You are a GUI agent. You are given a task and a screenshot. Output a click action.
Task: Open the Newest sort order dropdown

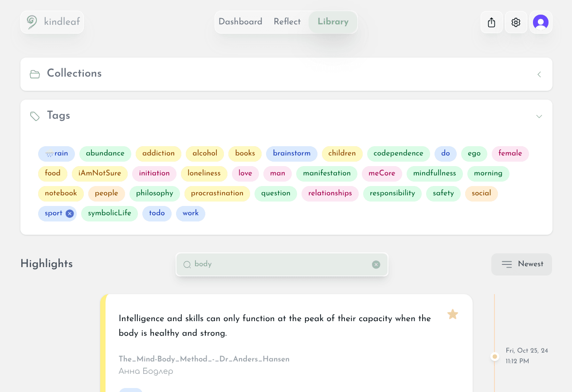[x=521, y=264]
